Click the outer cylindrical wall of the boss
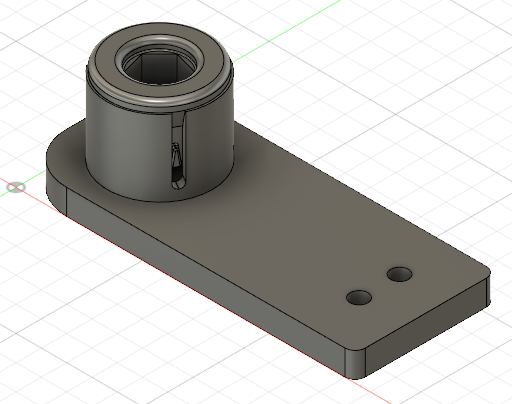512x404 pixels. (x=130, y=150)
